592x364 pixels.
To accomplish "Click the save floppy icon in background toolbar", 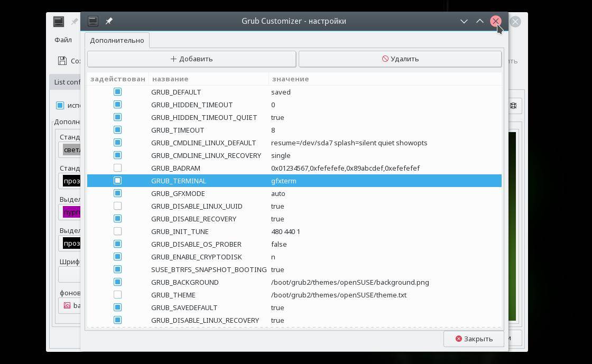I will (62, 61).
